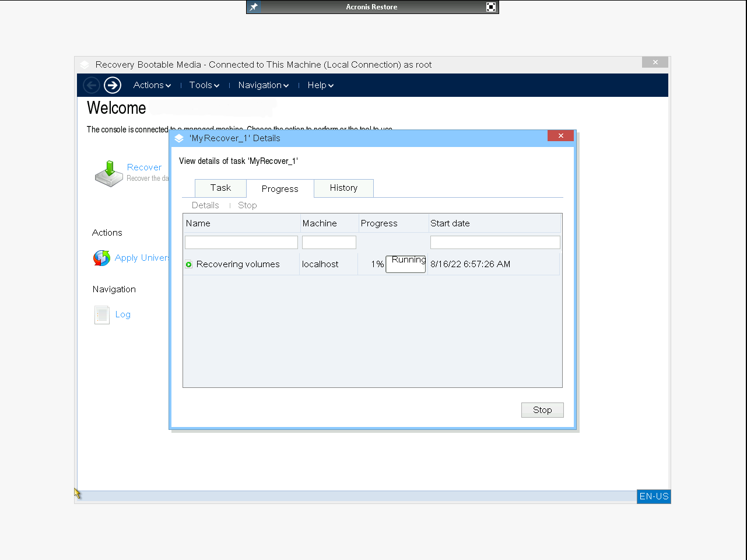747x560 pixels.
Task: Click the Stop button at dialog bottom
Action: coord(542,410)
